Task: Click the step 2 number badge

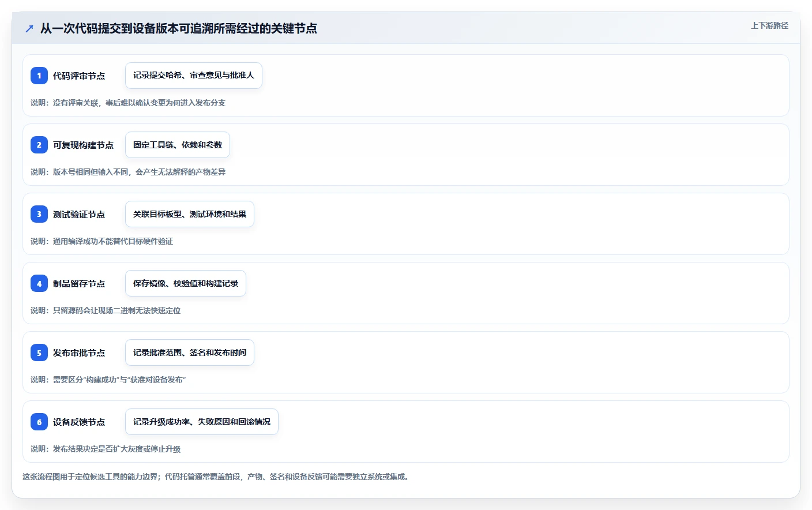Action: click(x=39, y=145)
